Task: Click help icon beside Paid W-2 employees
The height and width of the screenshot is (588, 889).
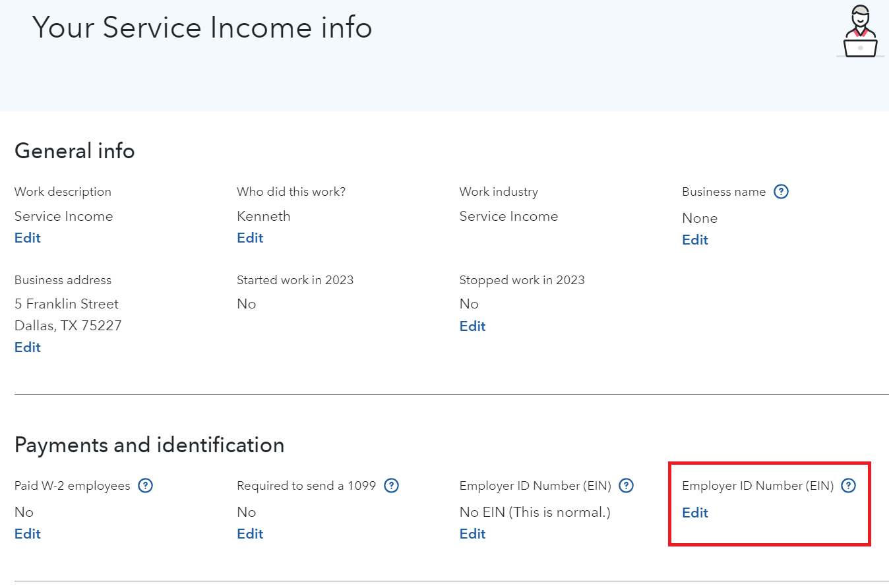Action: [146, 486]
